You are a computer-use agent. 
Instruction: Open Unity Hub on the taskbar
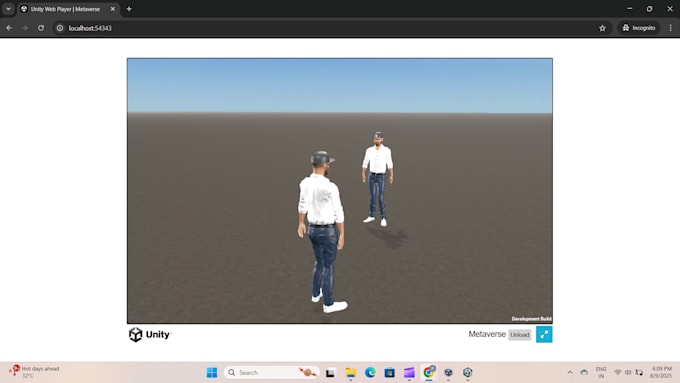pyautogui.click(x=448, y=373)
